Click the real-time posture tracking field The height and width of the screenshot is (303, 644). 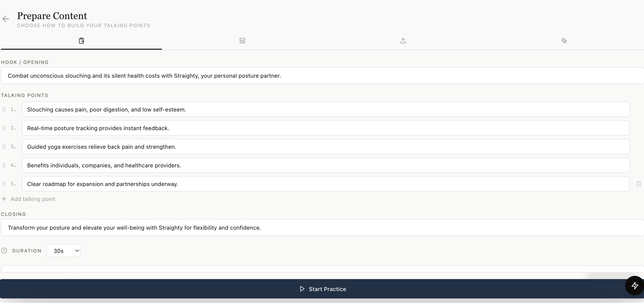[325, 128]
